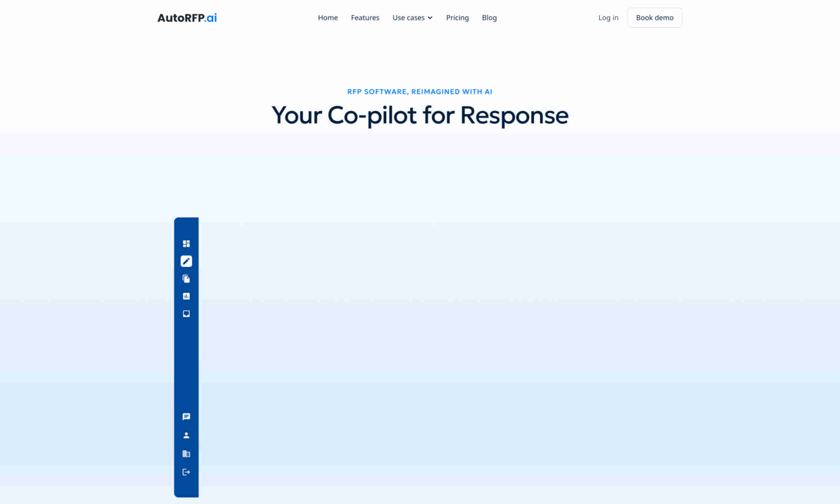Open the Blog section
Image resolution: width=840 pixels, height=504 pixels.
click(x=489, y=17)
